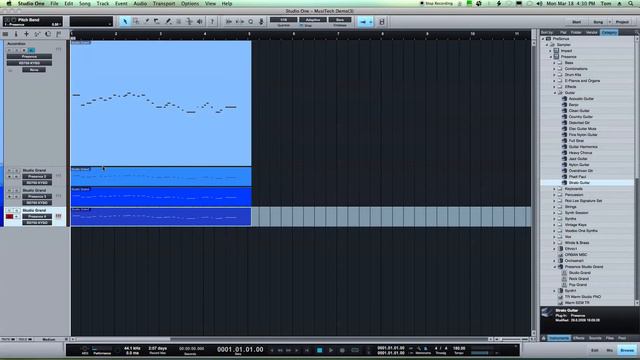This screenshot has width=640, height=360.
Task: Click the Project button at top right
Action: pyautogui.click(x=622, y=22)
